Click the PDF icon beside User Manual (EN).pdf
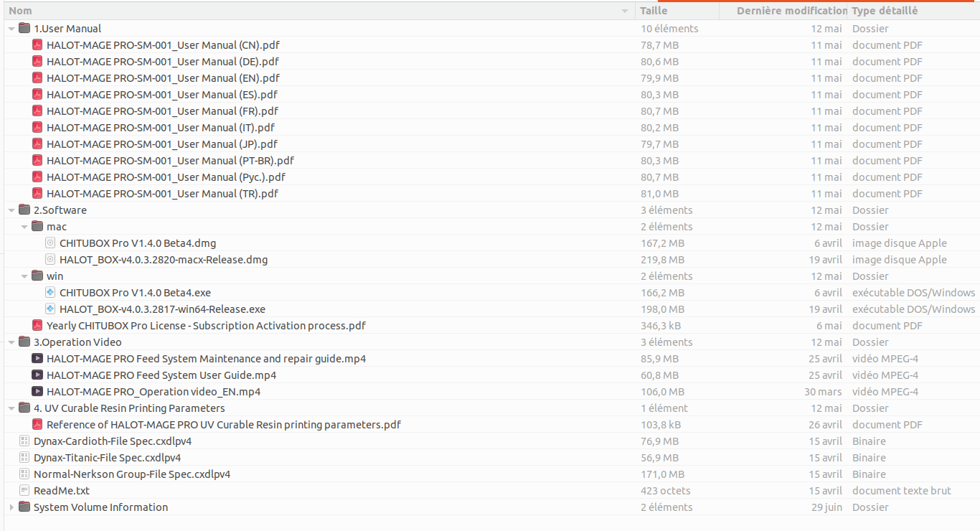The height and width of the screenshot is (531, 980). point(37,78)
